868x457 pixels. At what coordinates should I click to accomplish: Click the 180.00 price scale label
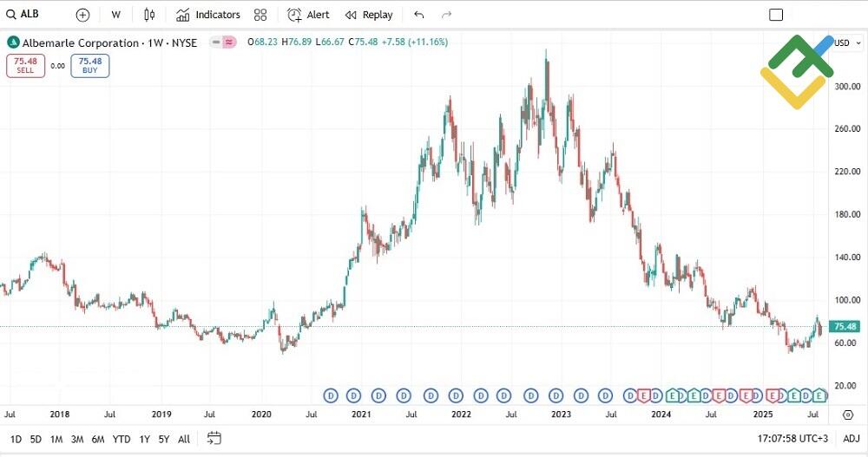point(847,214)
